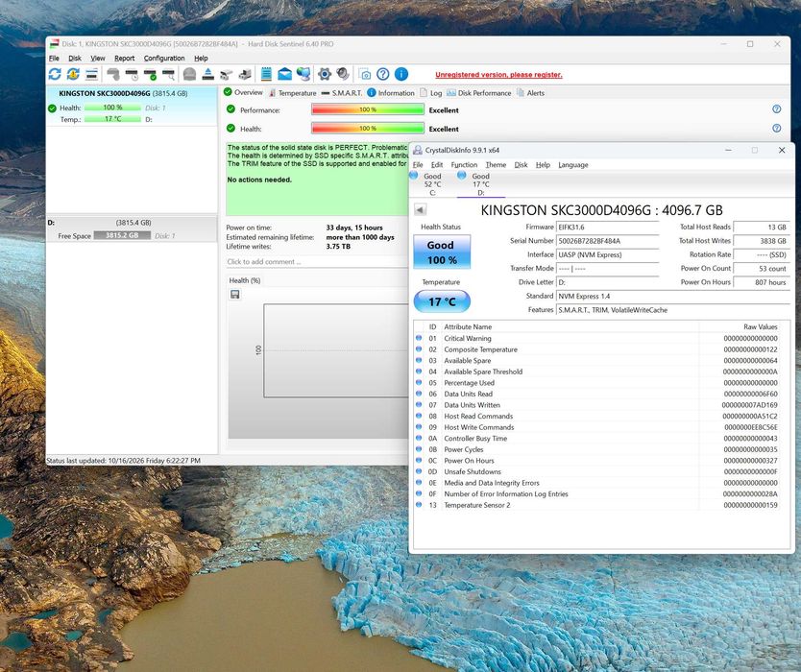
Task: Open the Language menu in CrystalDiskInfo
Action: (572, 165)
